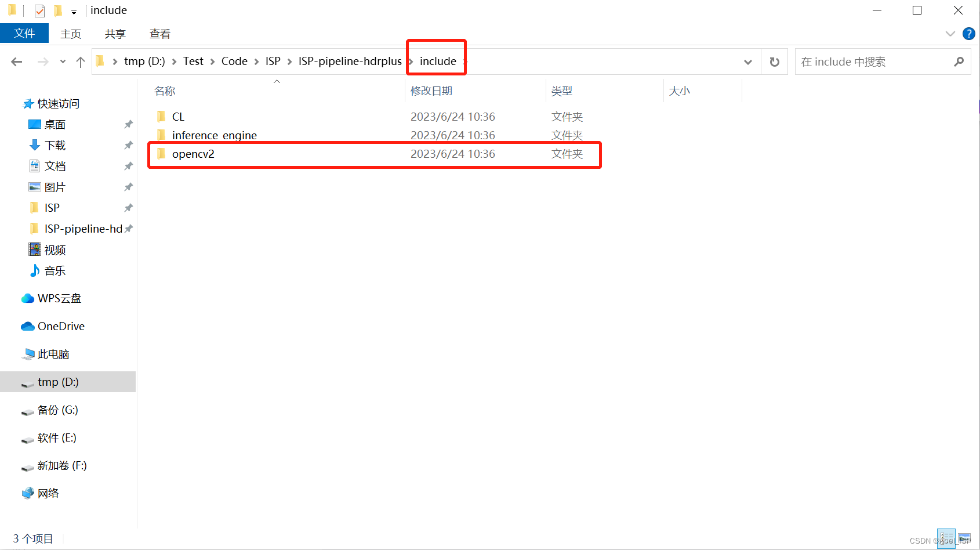
Task: Expand the ribbon with the chevron arrow
Action: click(949, 33)
